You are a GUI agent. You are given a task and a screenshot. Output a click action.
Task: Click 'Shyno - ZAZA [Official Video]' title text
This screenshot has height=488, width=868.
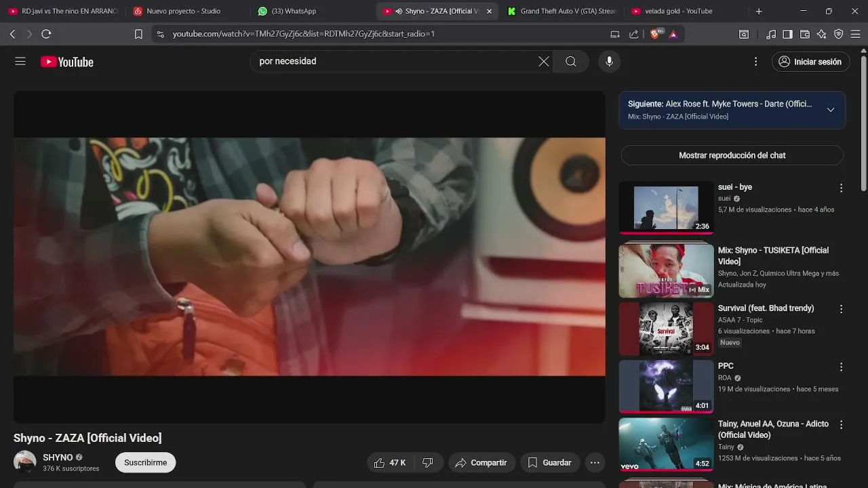coord(87,438)
